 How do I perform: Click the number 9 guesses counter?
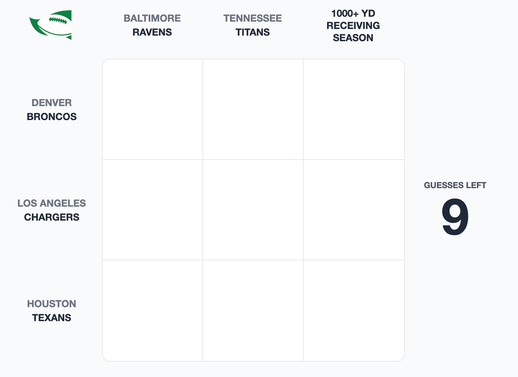point(455,216)
